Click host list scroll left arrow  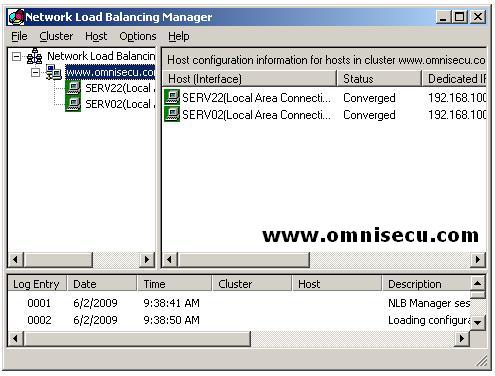point(170,260)
